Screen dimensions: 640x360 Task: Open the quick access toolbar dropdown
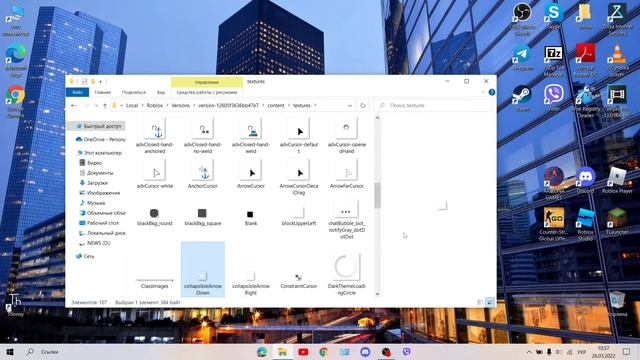tap(100, 82)
